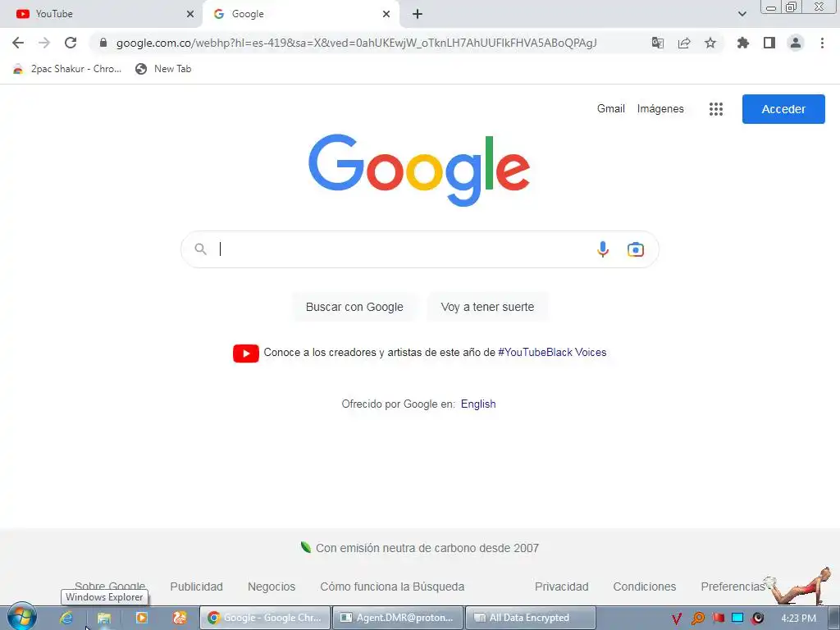
Task: Open the #YouTubeBlack Voices link
Action: click(x=552, y=353)
